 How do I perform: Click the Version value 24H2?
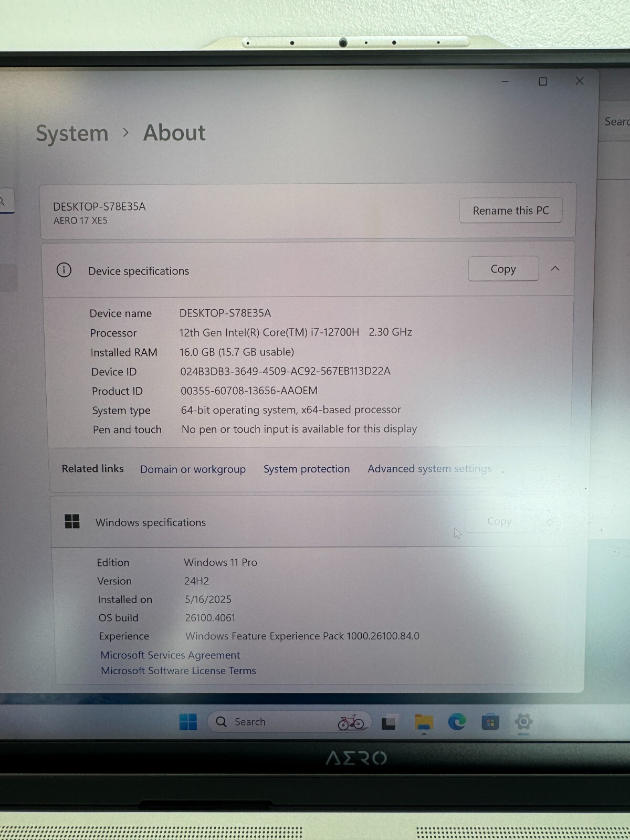click(196, 581)
